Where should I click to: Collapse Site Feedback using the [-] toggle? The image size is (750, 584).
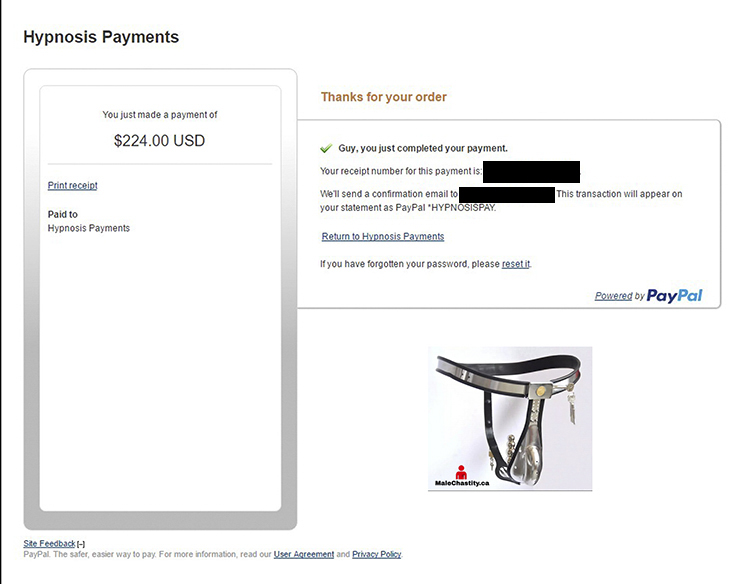(81, 544)
